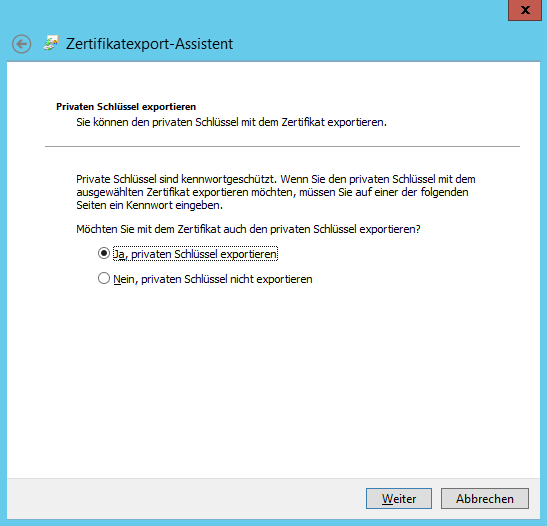Click the 'Nein, privaten Schlüssel nicht exportieren' label text

tap(213, 279)
